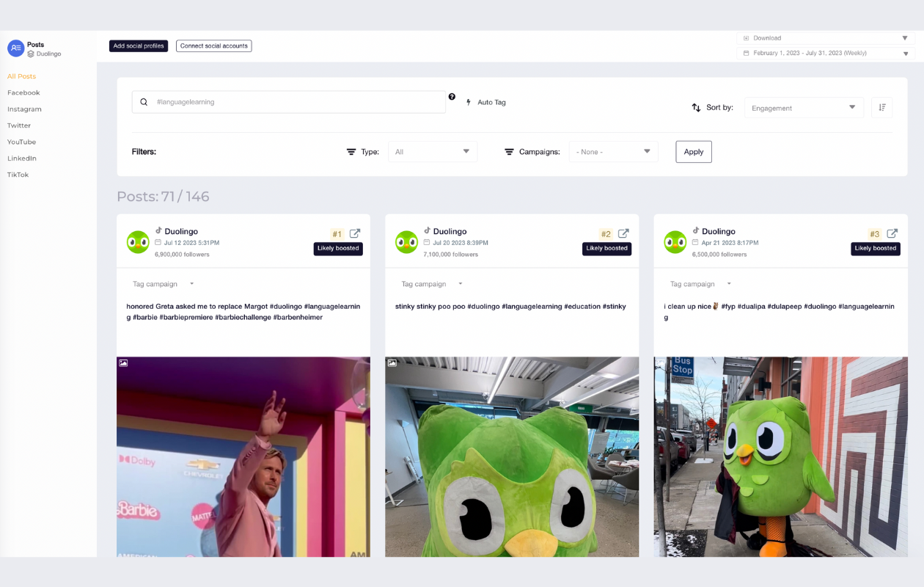The height and width of the screenshot is (587, 924).
Task: Open the date range February–July 2023 dropdown
Action: (x=826, y=54)
